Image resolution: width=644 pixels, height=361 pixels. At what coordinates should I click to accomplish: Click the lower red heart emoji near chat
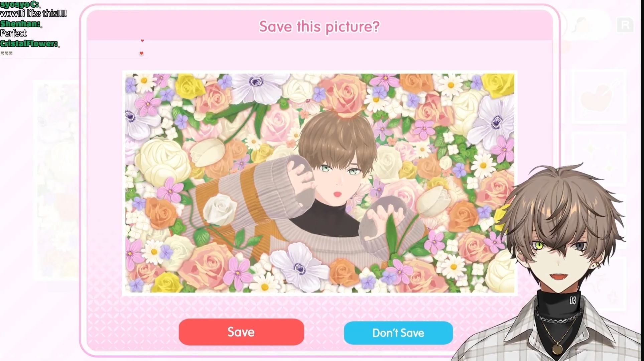(x=141, y=53)
